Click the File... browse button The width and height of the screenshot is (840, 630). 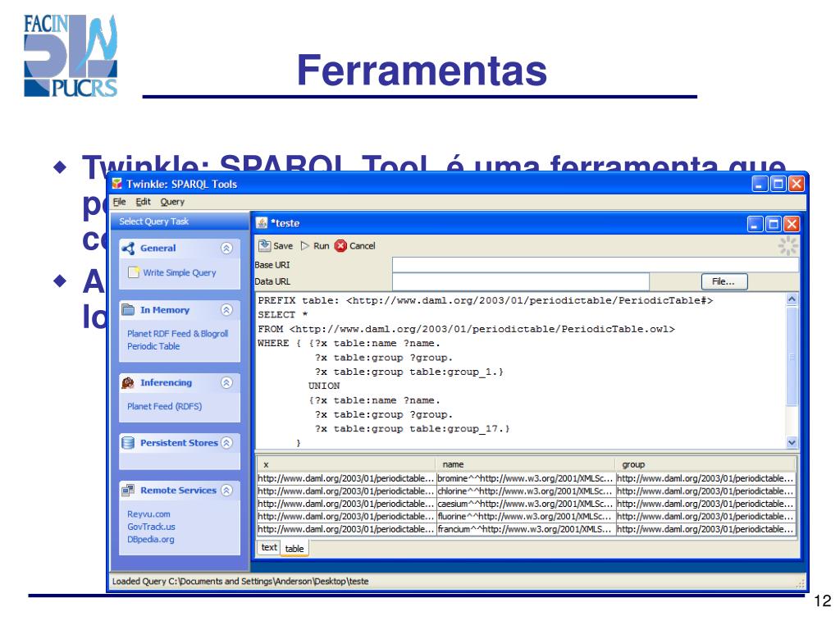pos(724,281)
